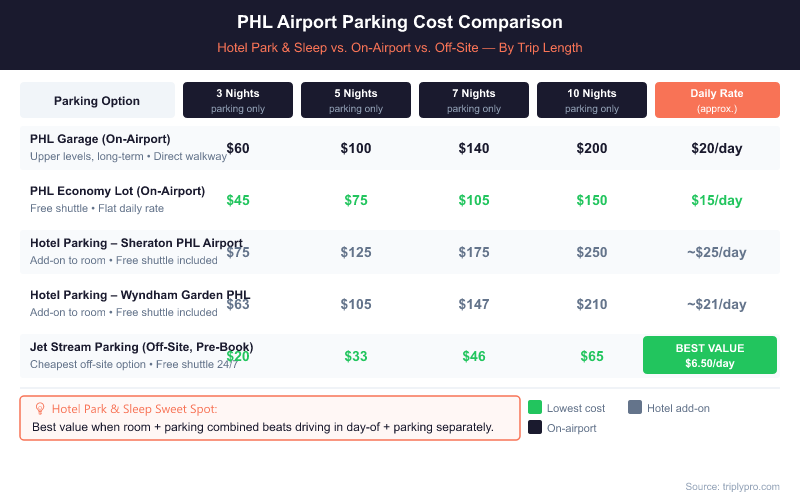
Task: Click the $15/day Economy Lot daily rate
Action: tap(716, 200)
